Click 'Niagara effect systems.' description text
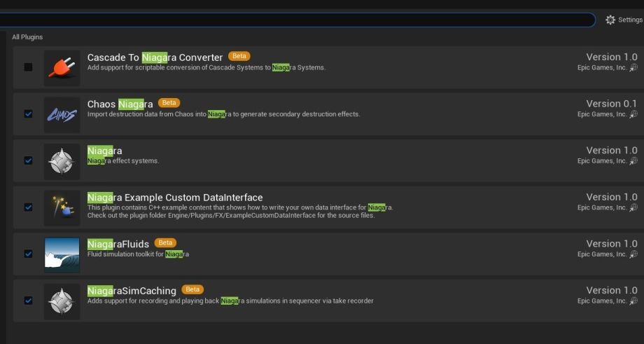Screen dimensions: 644x344 tap(123, 161)
